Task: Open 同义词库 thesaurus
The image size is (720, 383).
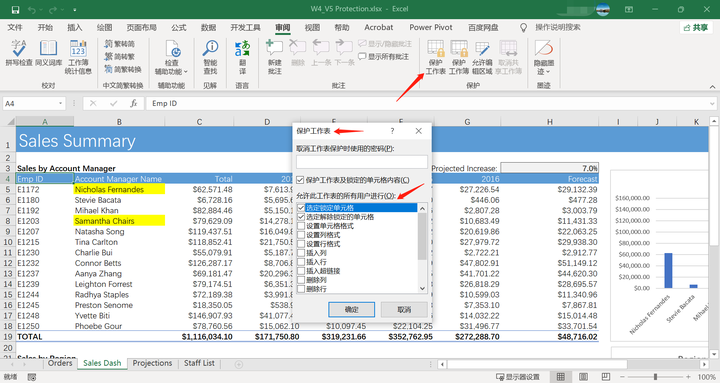Action: pos(48,53)
